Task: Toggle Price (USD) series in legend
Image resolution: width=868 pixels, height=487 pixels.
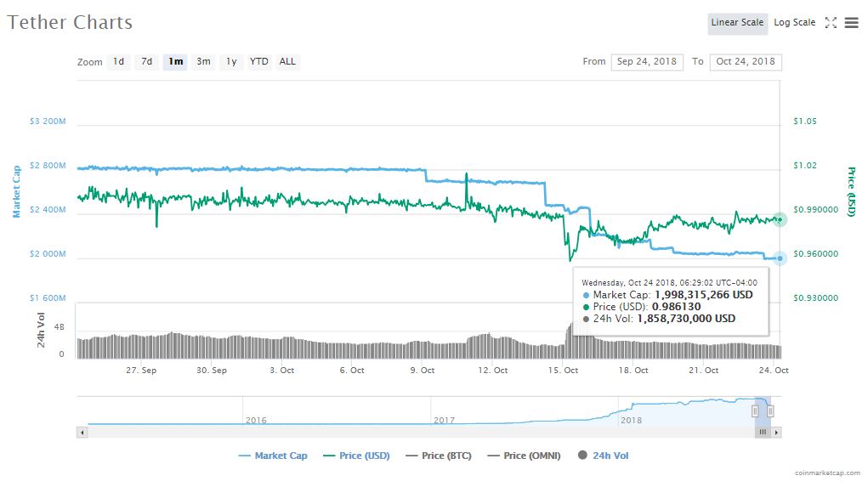Action: pyautogui.click(x=356, y=456)
